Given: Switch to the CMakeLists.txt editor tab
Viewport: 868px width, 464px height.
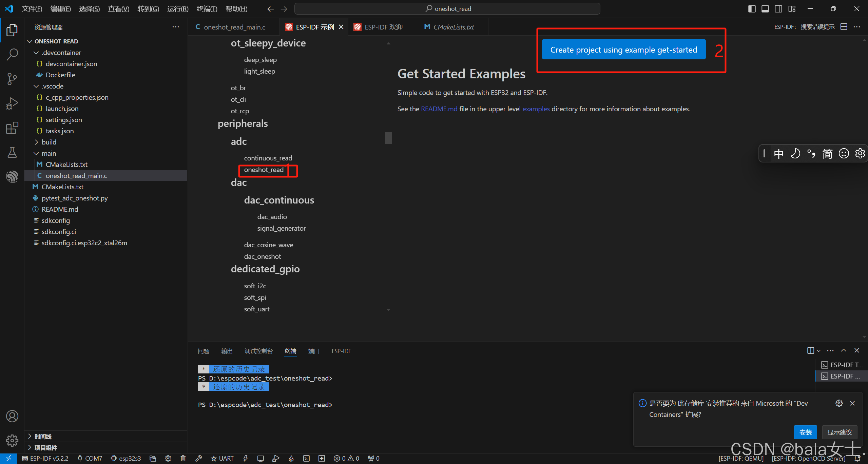Looking at the screenshot, I should tap(453, 27).
